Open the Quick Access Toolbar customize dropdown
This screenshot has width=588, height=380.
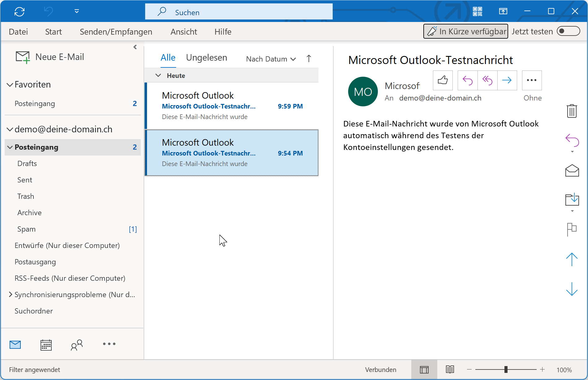point(77,11)
